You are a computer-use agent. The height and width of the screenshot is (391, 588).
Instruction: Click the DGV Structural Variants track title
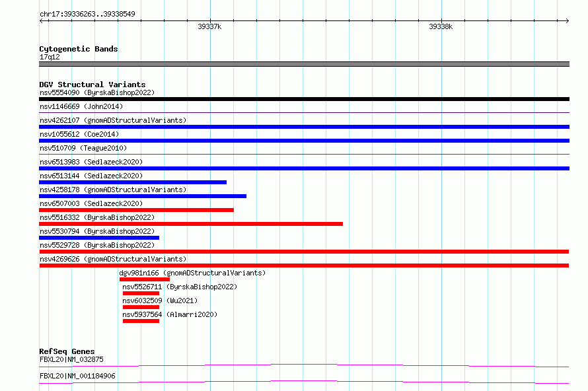(x=92, y=85)
